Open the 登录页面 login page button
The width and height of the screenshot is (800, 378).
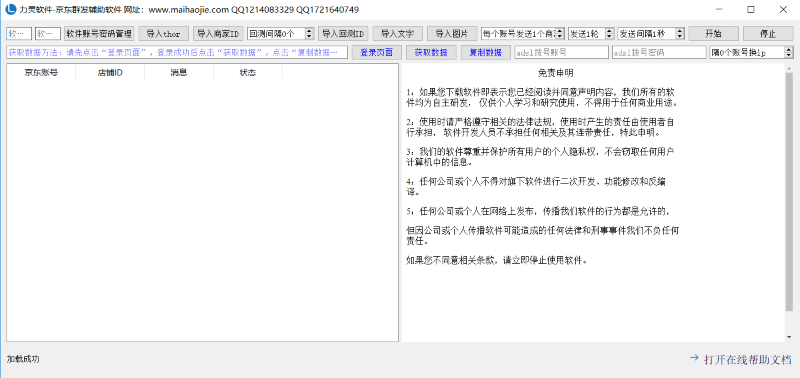377,52
